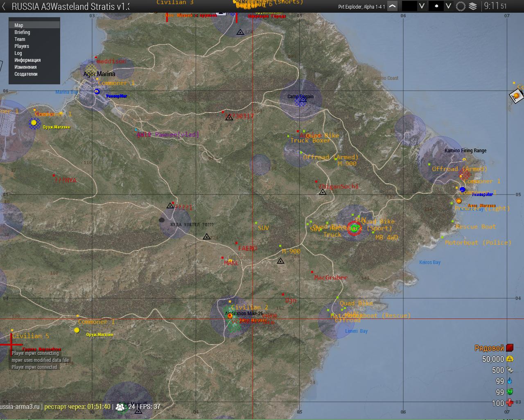Click the player count icon in status bar

tap(120, 407)
